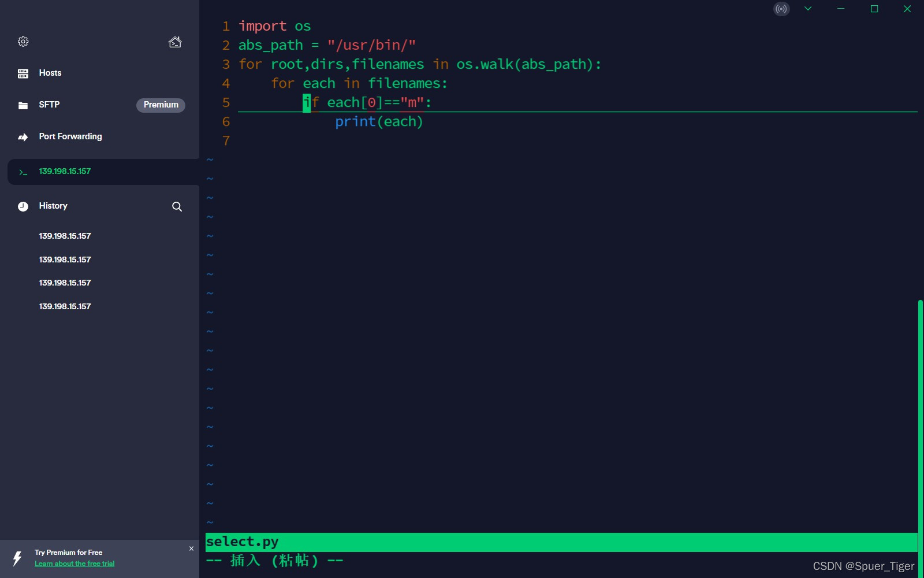Open the local terminal house icon
The height and width of the screenshot is (578, 924).
[175, 42]
